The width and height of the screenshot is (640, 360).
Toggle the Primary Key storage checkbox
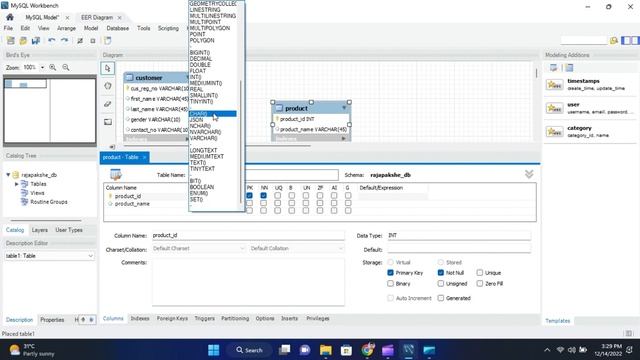pos(391,273)
